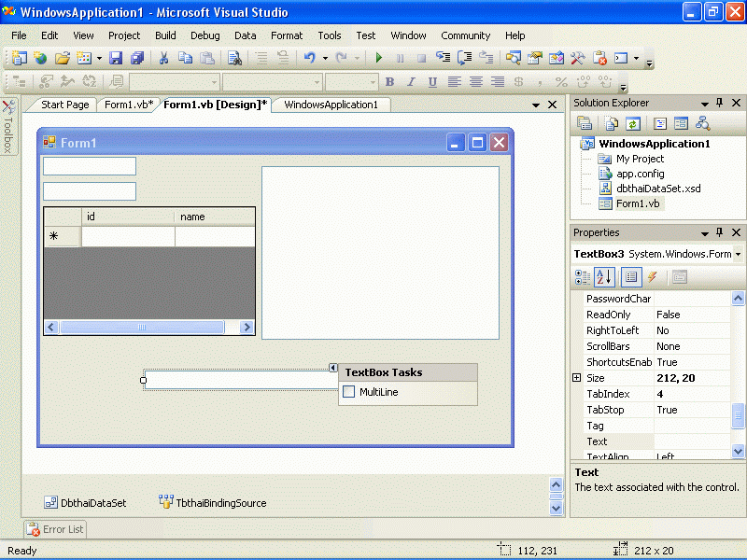
Task: Click the large multiline textbox on Form1
Action: (x=380, y=253)
